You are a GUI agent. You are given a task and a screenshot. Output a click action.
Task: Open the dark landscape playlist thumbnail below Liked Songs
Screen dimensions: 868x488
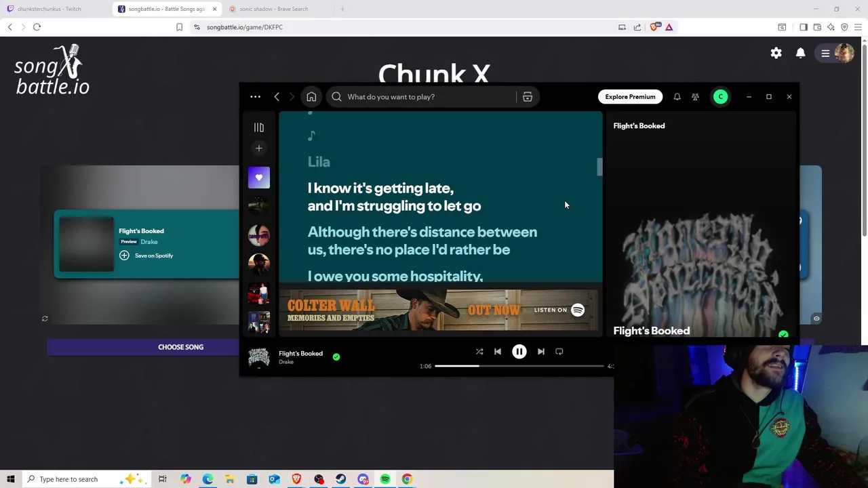tap(259, 206)
